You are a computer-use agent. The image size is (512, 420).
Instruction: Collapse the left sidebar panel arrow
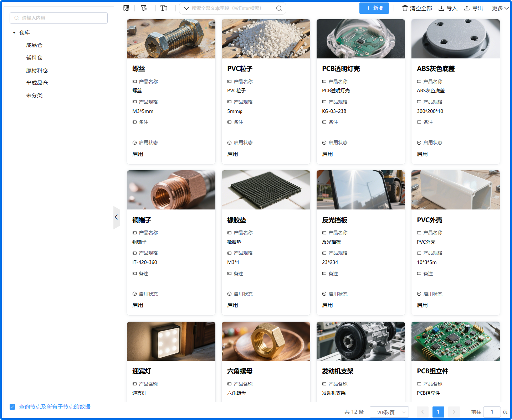tap(116, 217)
